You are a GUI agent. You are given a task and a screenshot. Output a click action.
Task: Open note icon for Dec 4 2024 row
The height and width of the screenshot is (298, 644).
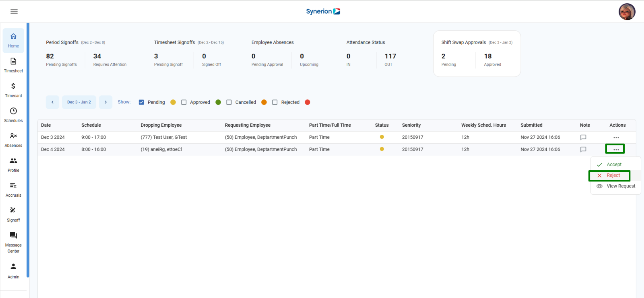click(583, 149)
